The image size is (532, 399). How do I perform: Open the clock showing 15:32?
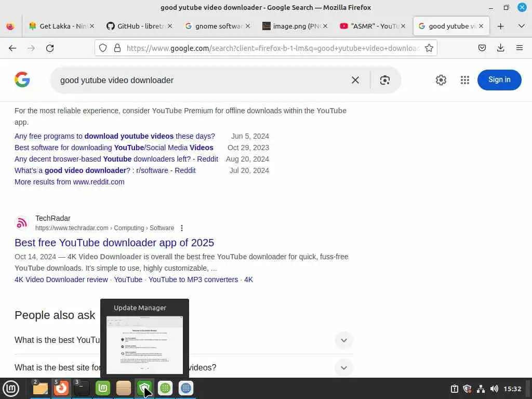click(x=512, y=389)
